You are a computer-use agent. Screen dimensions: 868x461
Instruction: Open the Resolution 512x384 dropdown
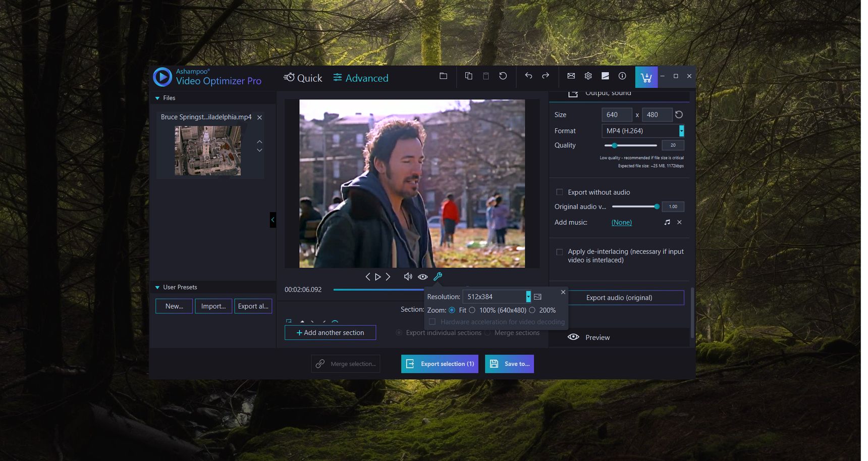497,296
